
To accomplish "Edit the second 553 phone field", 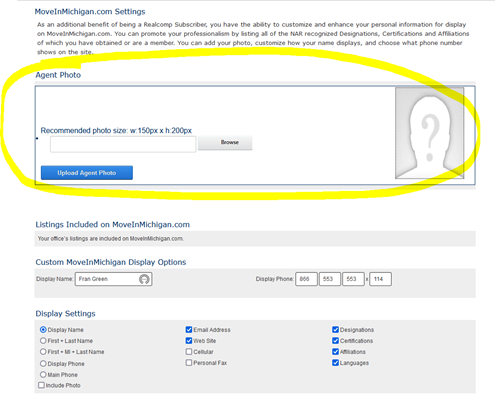I will tap(353, 279).
